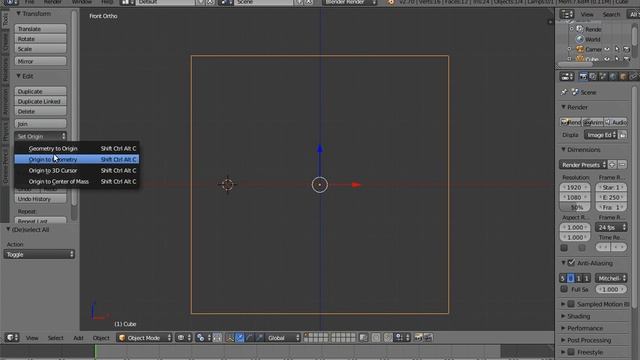Open the Select menu in 3D header
Screen dimensions: 640x360
tap(56, 338)
